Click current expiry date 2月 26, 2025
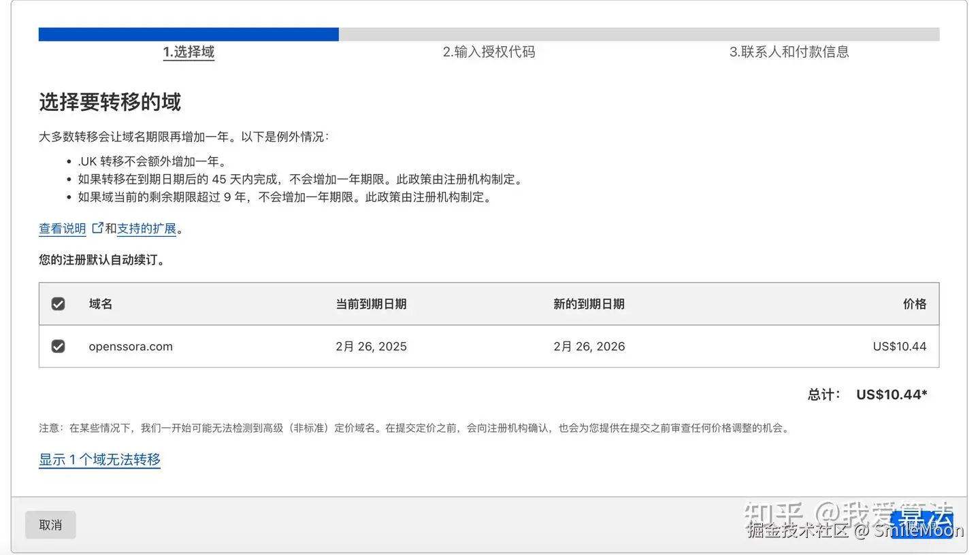The height and width of the screenshot is (555, 980). click(x=371, y=346)
